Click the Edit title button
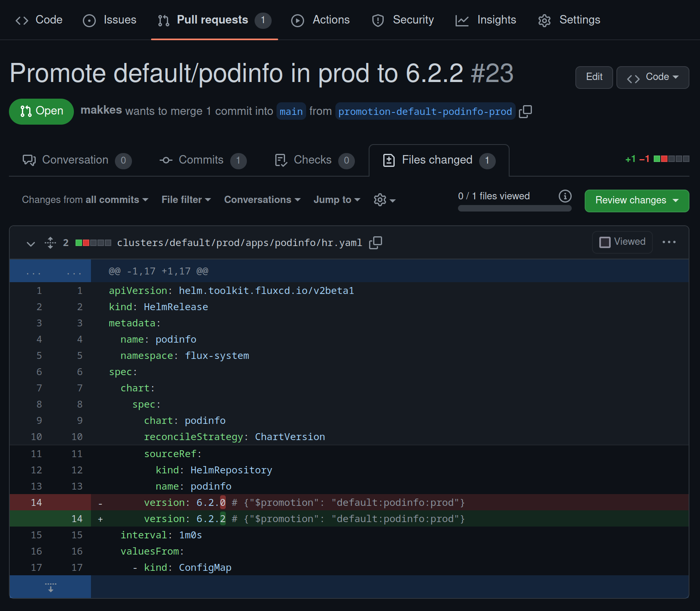Viewport: 700px width, 611px height. (594, 77)
